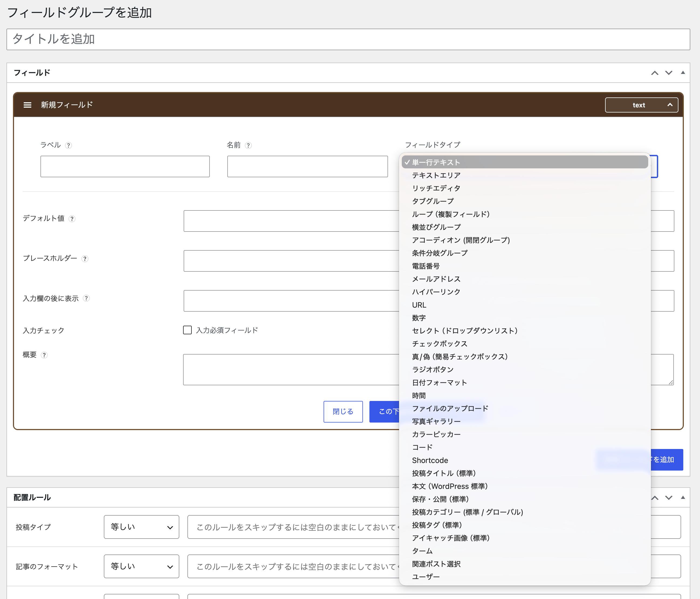This screenshot has height=599, width=700.
Task: Toggle the 入力必須フィールド checkbox
Action: [187, 330]
